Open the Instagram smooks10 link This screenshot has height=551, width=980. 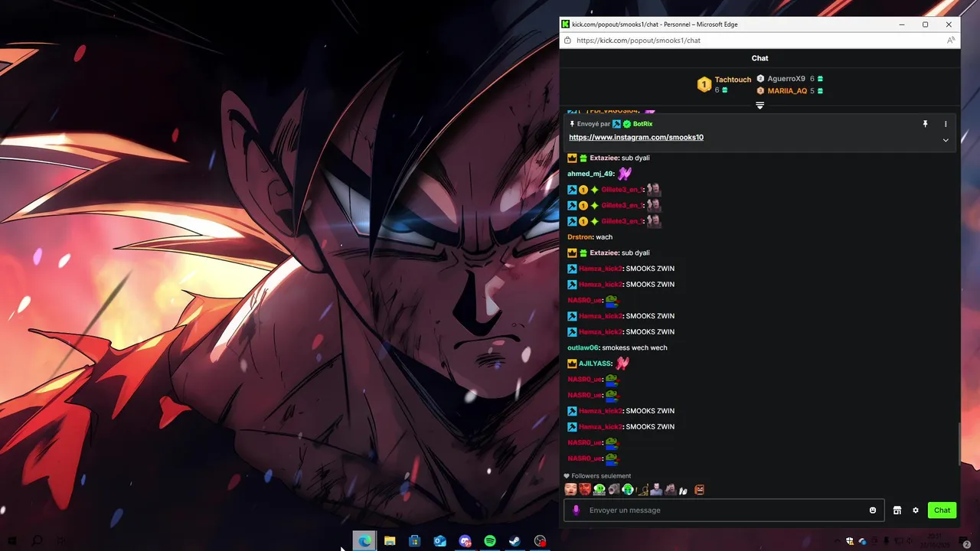tap(636, 138)
